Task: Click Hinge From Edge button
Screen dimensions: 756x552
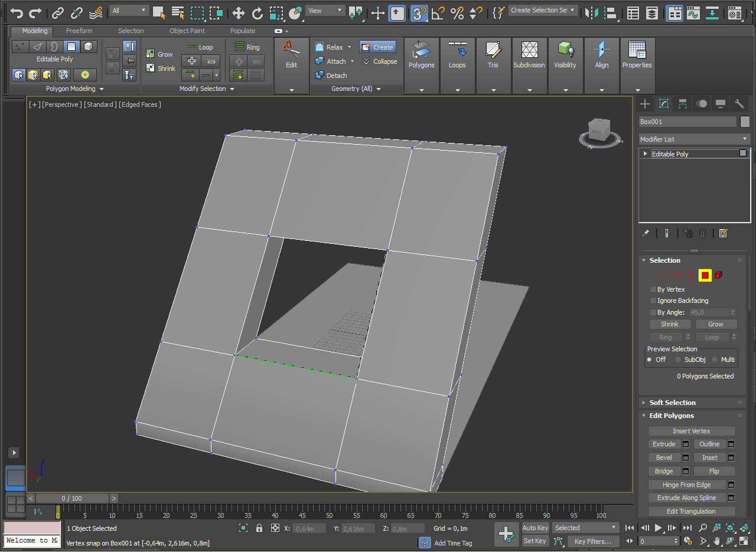Action: click(x=687, y=485)
